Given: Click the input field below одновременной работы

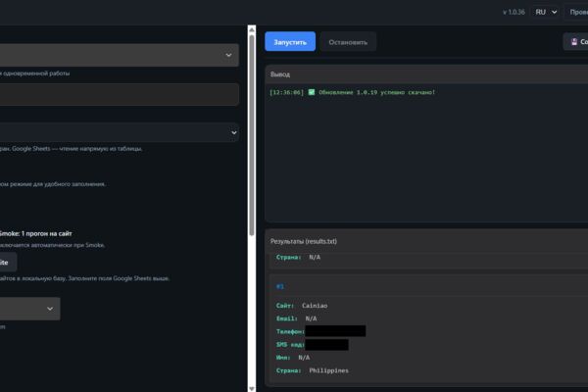Looking at the screenshot, I should [120, 94].
